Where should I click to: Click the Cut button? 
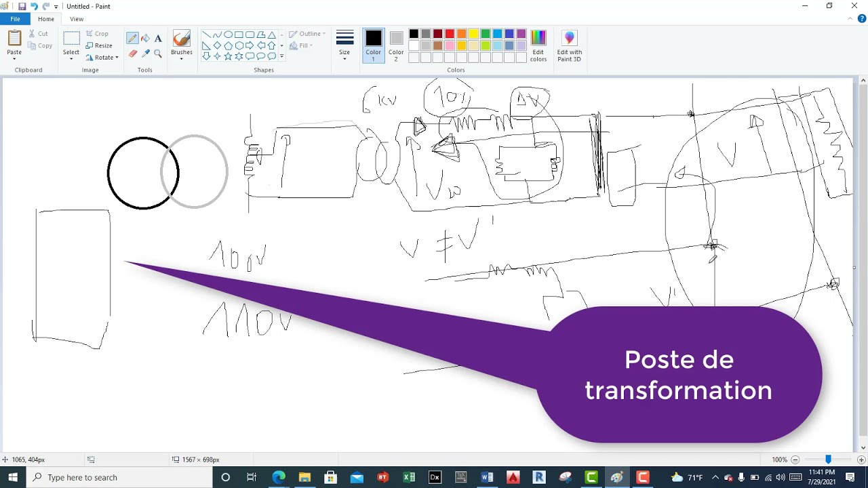point(38,33)
